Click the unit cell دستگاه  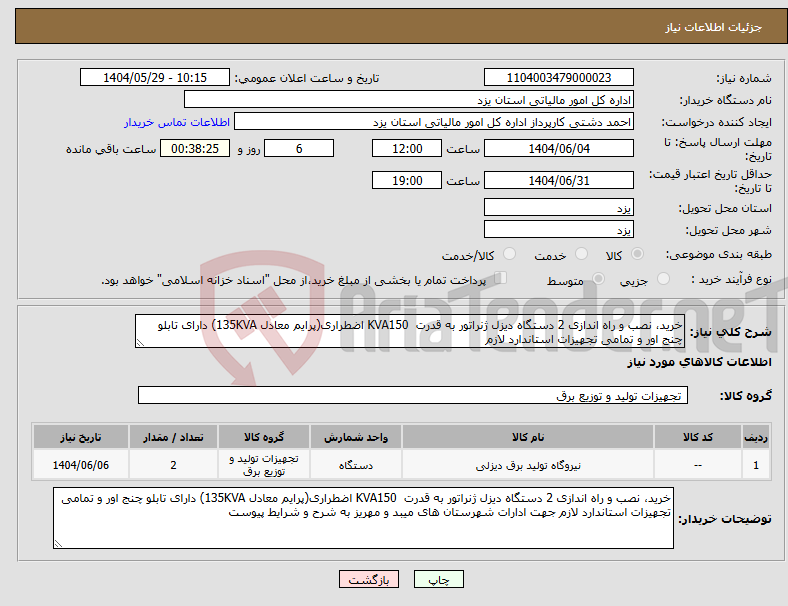click(356, 465)
